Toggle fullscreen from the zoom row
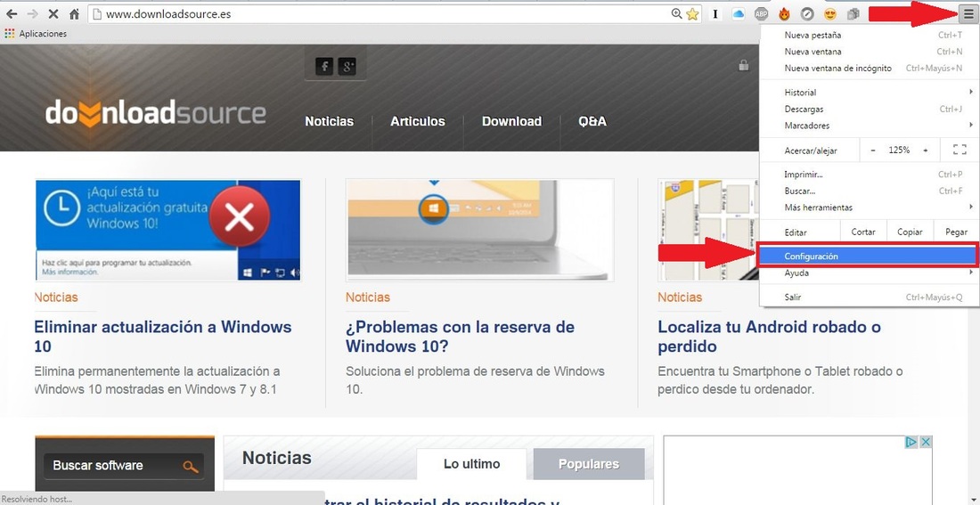Screen dimensions: 980x505 pos(960,150)
